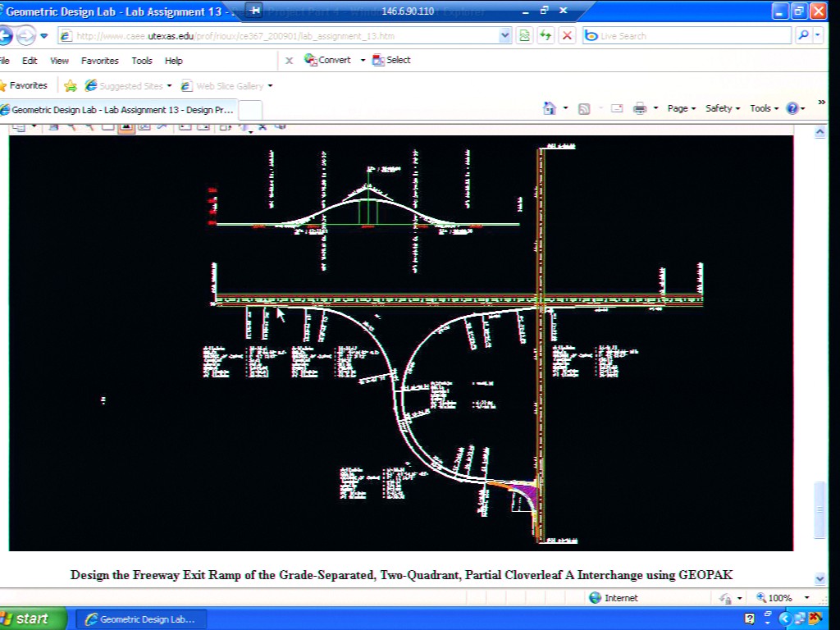This screenshot has height=630, width=840.
Task: Click the Convert PDF toolbar button
Action: point(327,60)
